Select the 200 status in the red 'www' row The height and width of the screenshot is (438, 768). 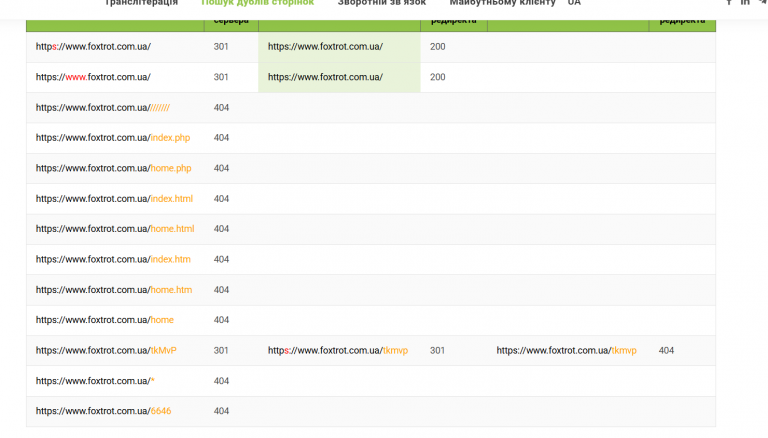(x=437, y=77)
